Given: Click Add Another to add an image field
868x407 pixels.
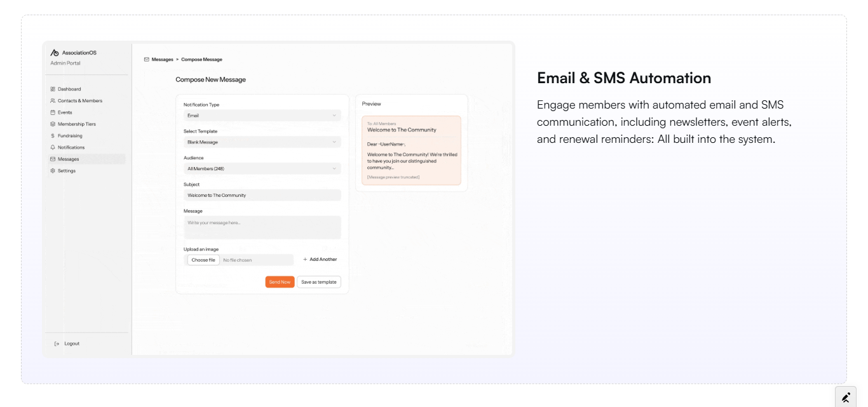Looking at the screenshot, I should 320,259.
